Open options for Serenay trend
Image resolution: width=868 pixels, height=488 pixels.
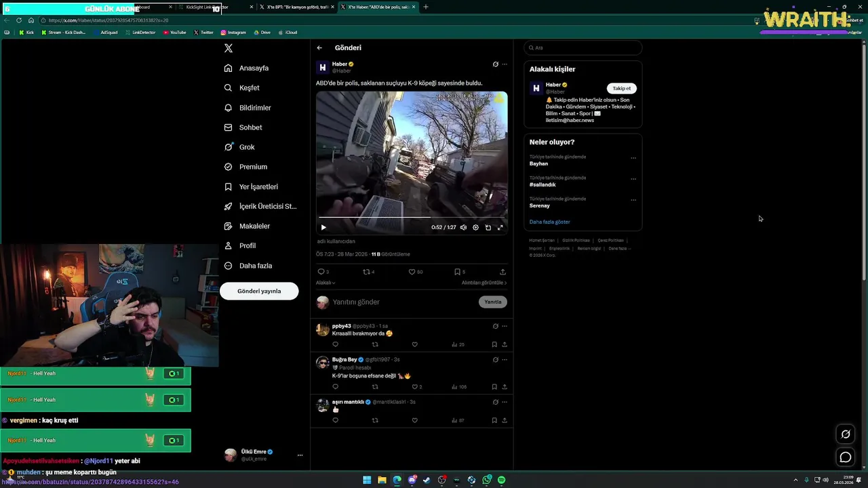(633, 200)
